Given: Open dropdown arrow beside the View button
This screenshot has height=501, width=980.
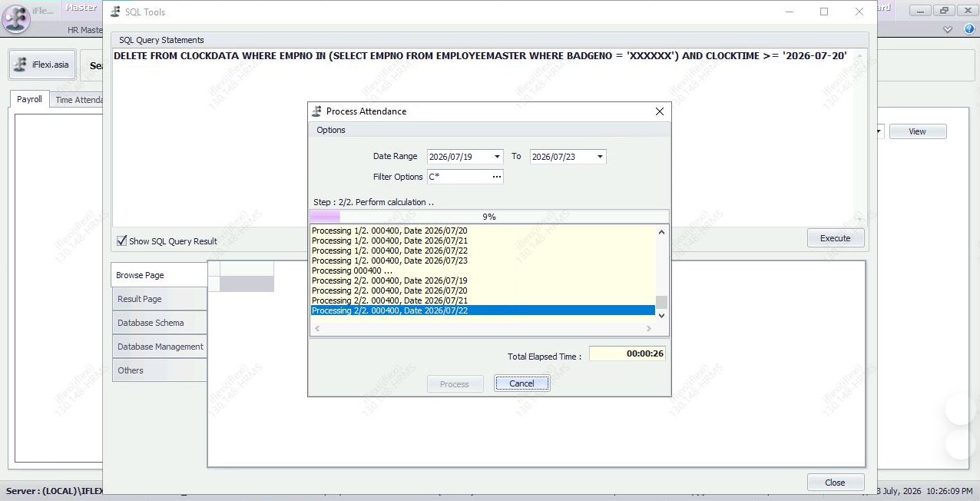Looking at the screenshot, I should pos(880,131).
